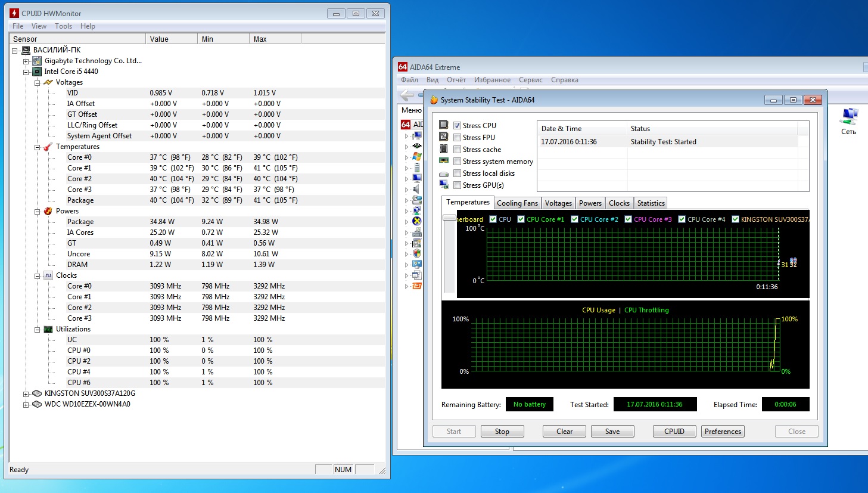Expand the WDC WD10EZEX-00WN4A0 node
868x493 pixels.
coord(26,405)
